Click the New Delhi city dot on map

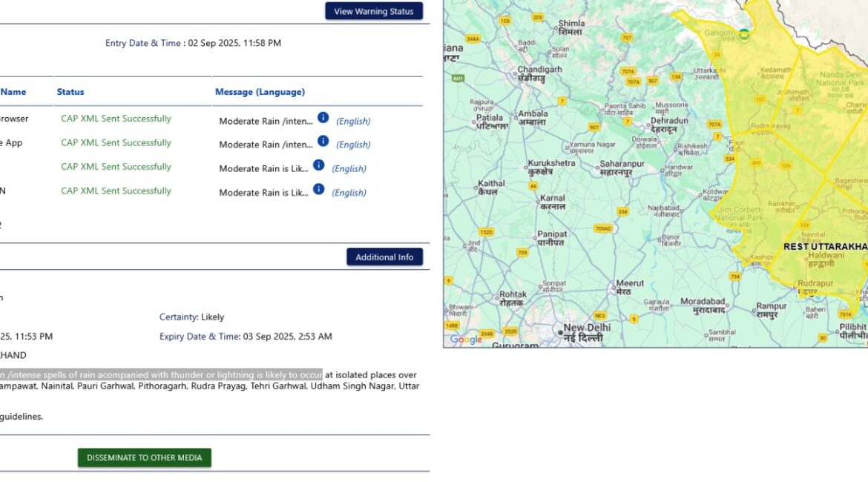pos(560,333)
